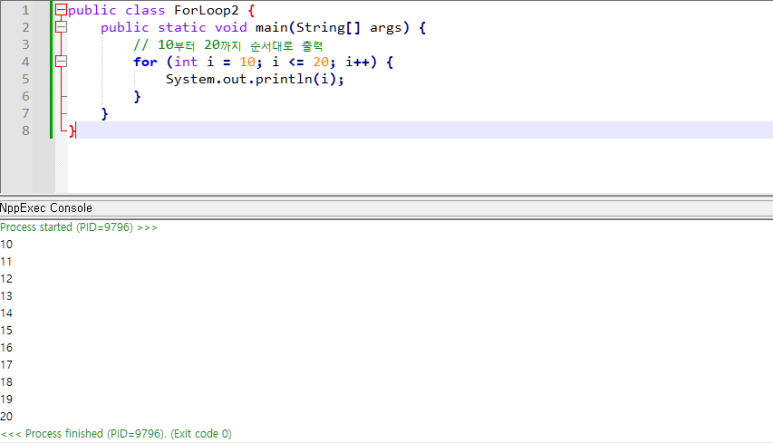The width and height of the screenshot is (773, 443).
Task: Click console output line 10
Action: tap(6, 244)
